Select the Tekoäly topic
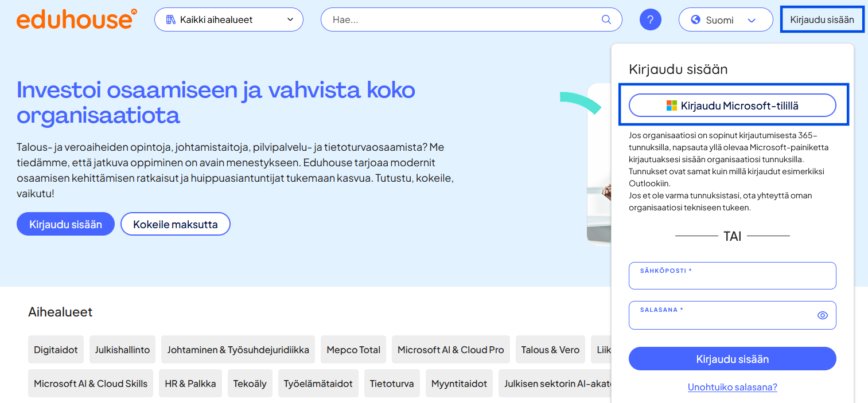 click(x=250, y=384)
